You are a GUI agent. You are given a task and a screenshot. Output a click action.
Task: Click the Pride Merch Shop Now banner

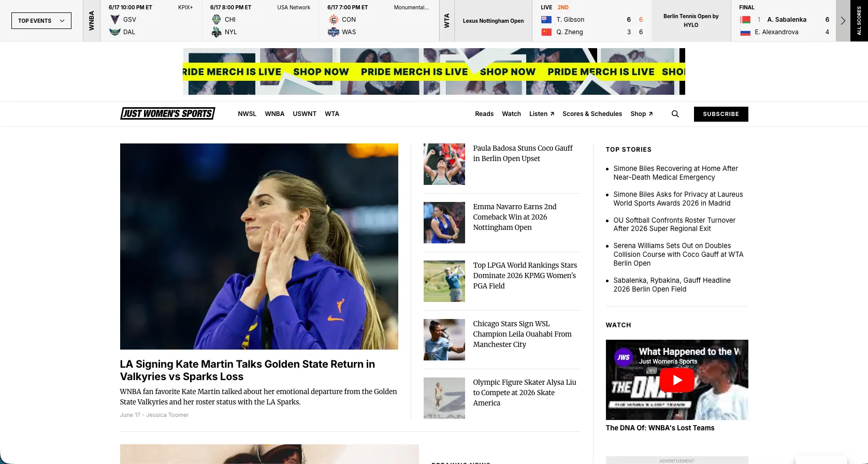tap(434, 71)
